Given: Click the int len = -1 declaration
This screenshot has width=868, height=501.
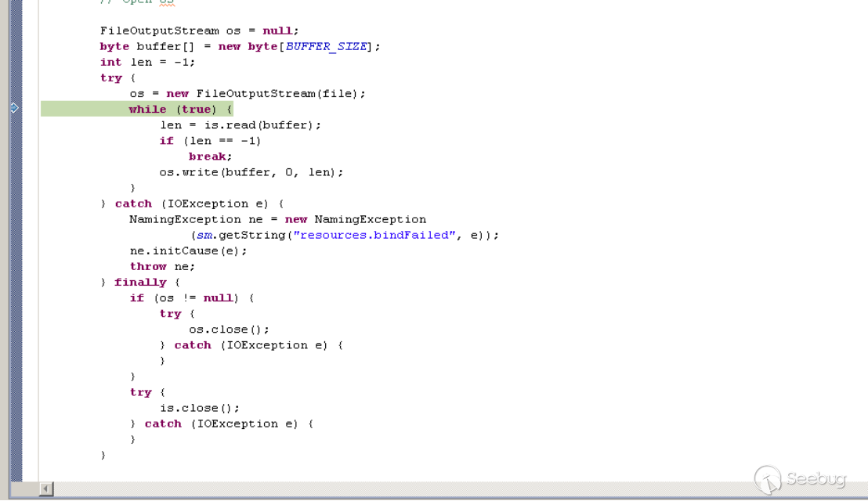Looking at the screenshot, I should pos(147,63).
